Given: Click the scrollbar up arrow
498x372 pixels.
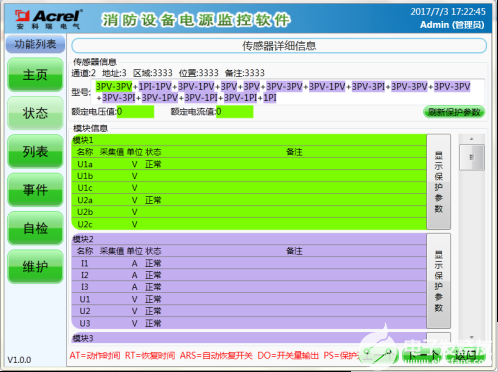Looking at the screenshot, I should point(471,139).
